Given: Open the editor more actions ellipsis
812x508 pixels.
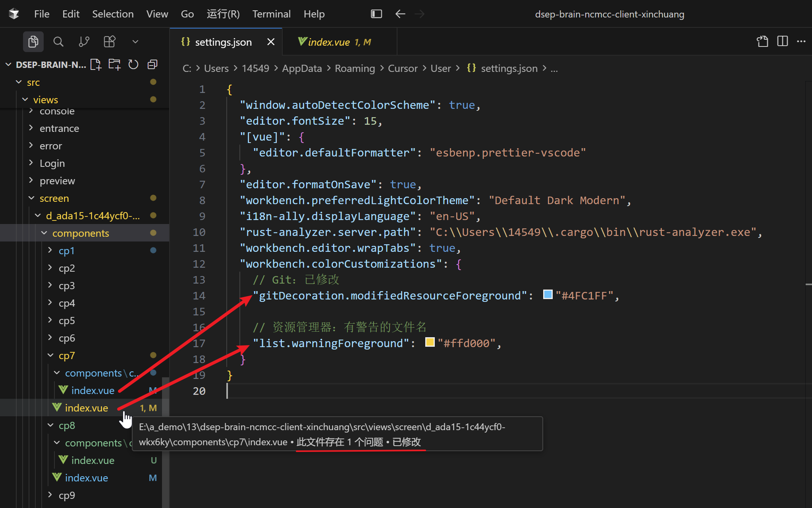Looking at the screenshot, I should pyautogui.click(x=801, y=41).
